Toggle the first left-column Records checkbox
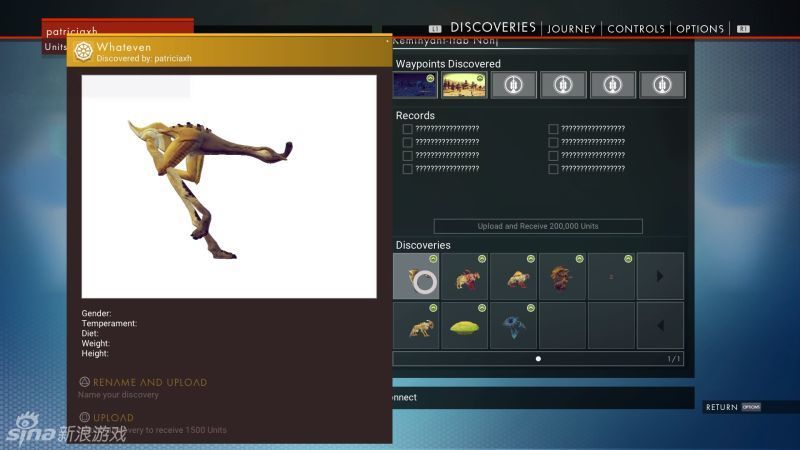The height and width of the screenshot is (450, 800). tap(407, 128)
